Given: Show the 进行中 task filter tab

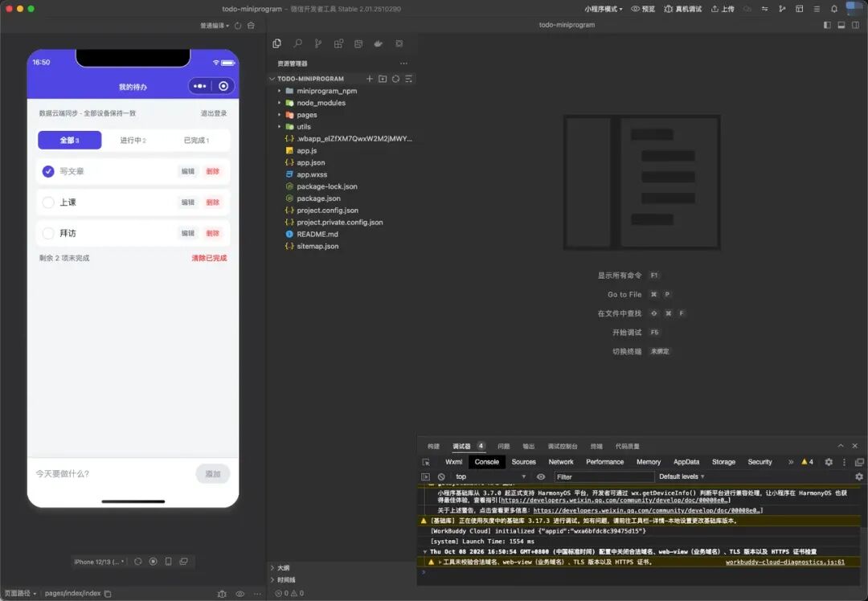Looking at the screenshot, I should (133, 140).
